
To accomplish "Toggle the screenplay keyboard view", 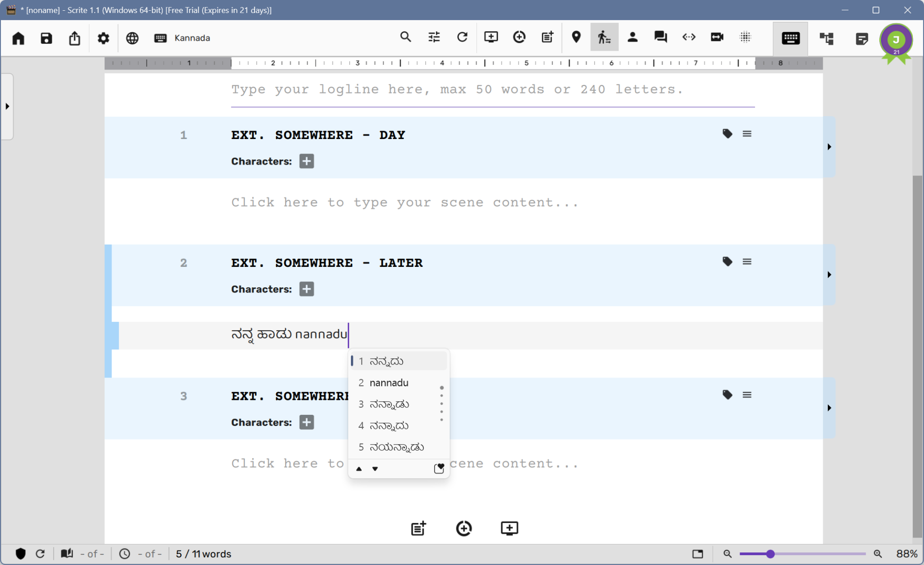I will pyautogui.click(x=791, y=38).
